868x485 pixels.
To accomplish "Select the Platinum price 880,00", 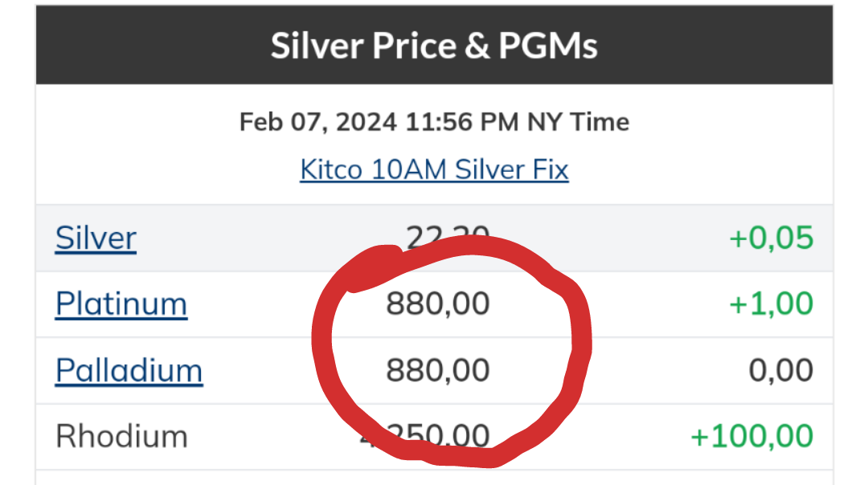I will coord(437,304).
